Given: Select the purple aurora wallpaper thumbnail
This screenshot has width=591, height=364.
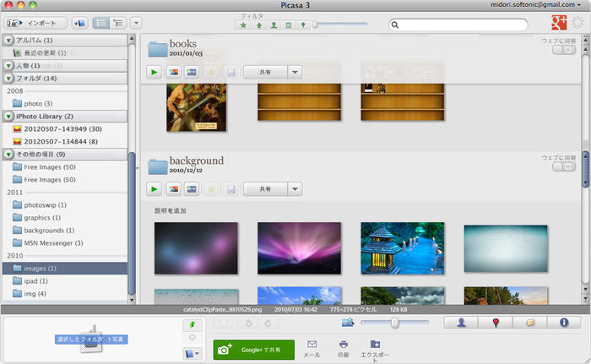Looking at the screenshot, I should click(x=299, y=248).
